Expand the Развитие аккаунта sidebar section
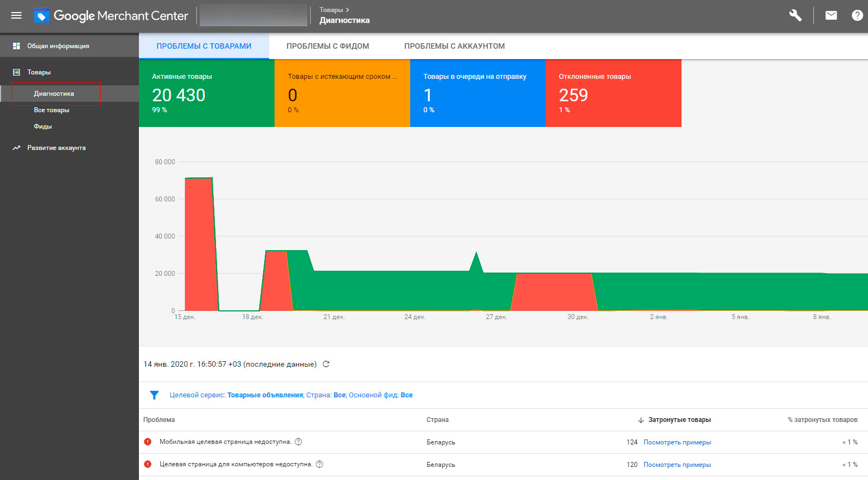 pyautogui.click(x=56, y=148)
